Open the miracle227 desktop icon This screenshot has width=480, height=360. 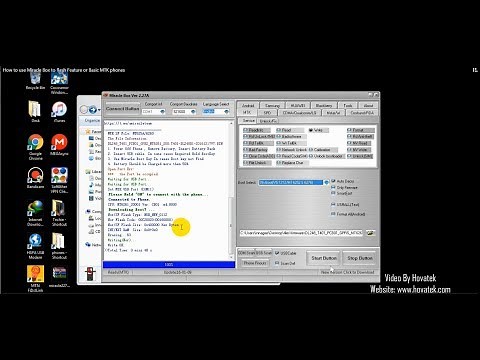59,277
